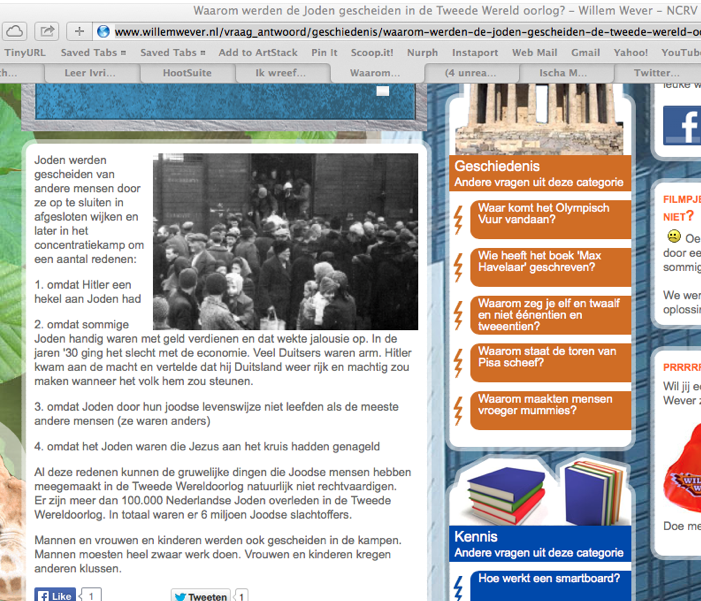701x601 pixels.
Task: Open 'Waarom staat de toren van Pisa scheef?'
Action: pyautogui.click(x=551, y=363)
